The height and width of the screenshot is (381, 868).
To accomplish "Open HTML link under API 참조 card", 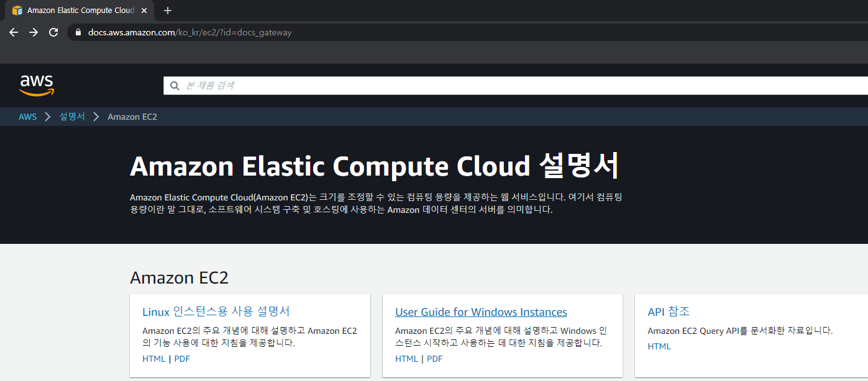I will click(659, 346).
